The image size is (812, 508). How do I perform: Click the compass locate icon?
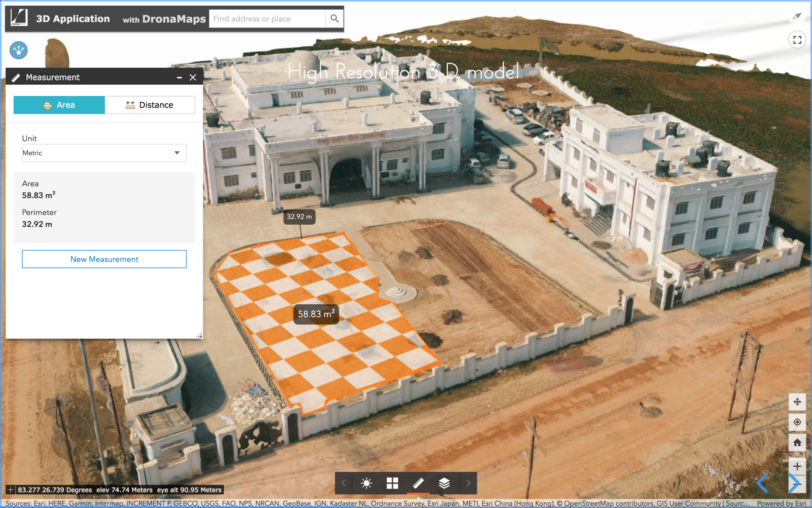pos(797,422)
